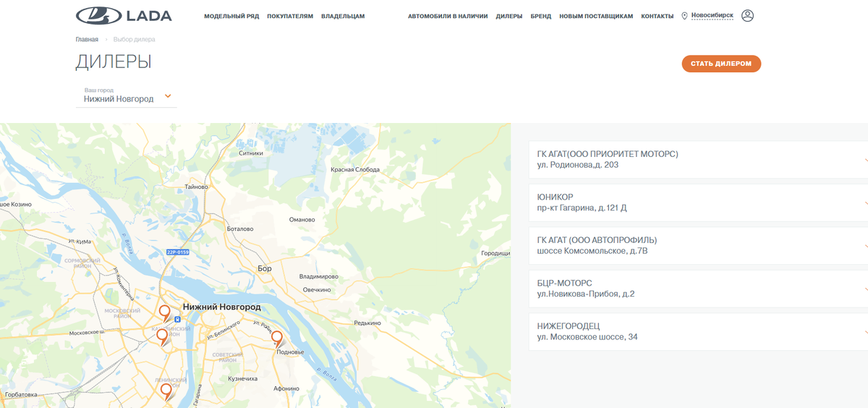Click the ул. Московское шоссе, 34 address
This screenshot has height=408, width=868.
[x=587, y=337]
